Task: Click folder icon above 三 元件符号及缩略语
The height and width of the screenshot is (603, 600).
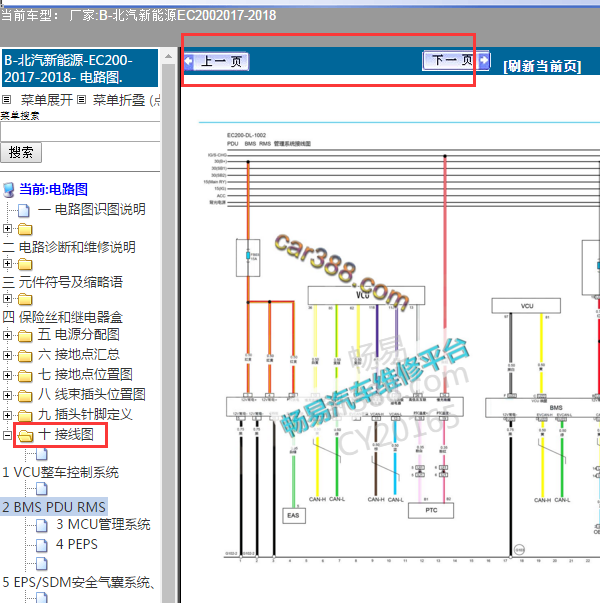Action: coord(25,264)
